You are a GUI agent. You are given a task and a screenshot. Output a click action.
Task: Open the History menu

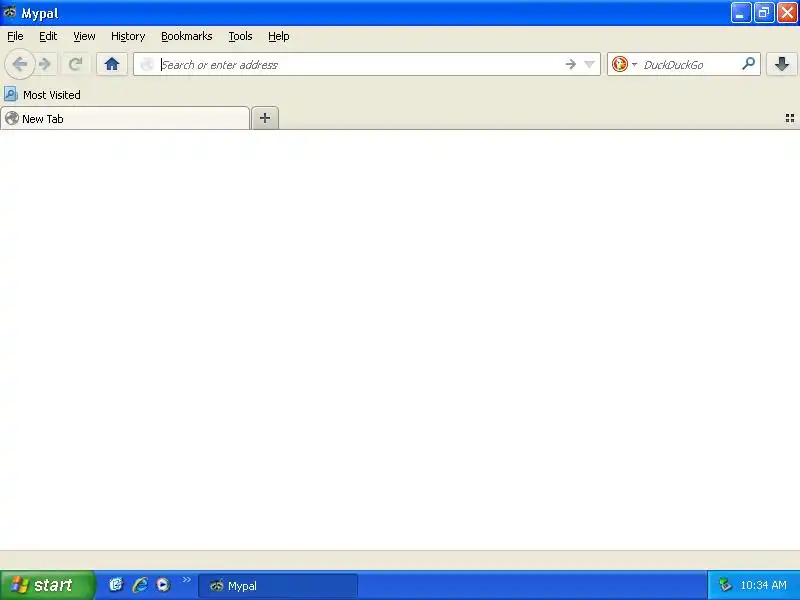click(x=128, y=36)
